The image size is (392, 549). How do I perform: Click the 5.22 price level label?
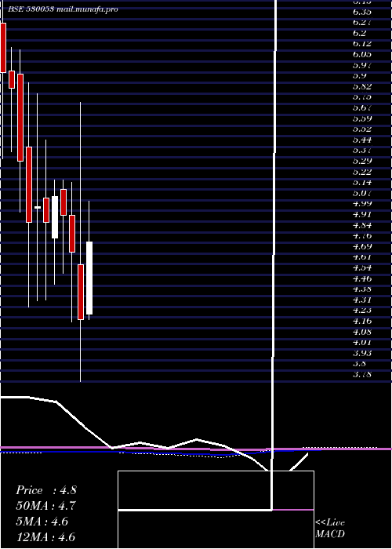coord(362,173)
